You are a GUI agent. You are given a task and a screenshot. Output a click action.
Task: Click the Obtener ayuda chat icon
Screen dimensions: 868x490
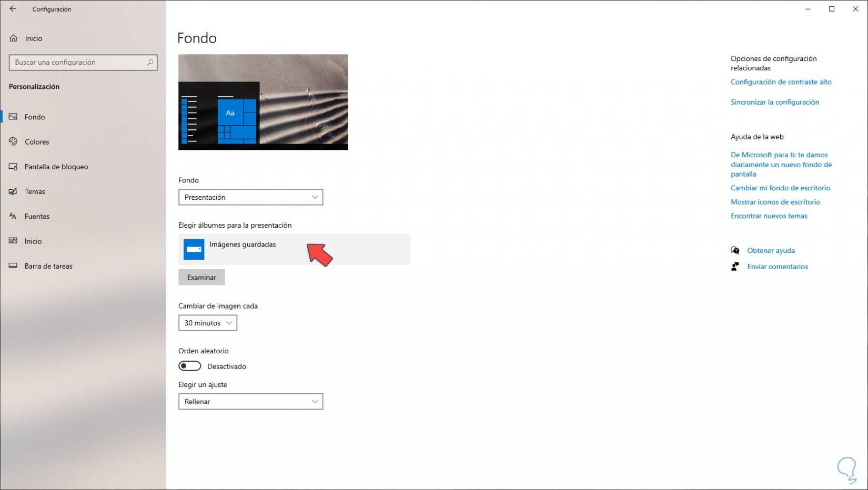click(735, 251)
